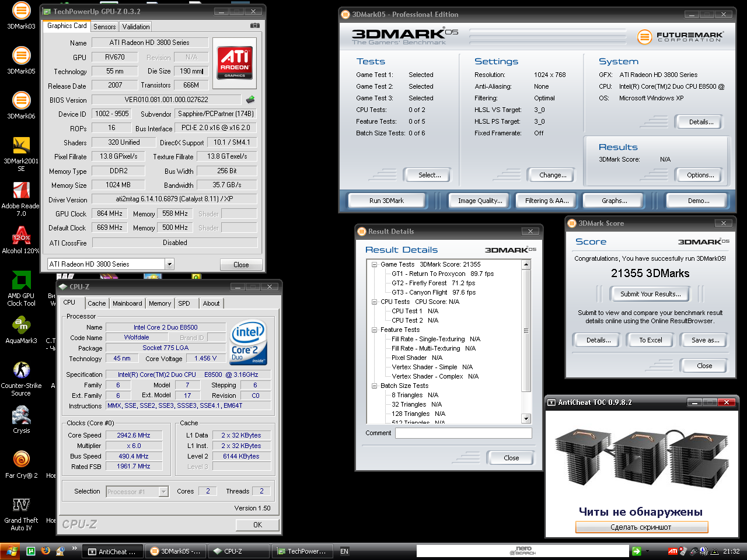Click the GPU-Z screenshot camera icon
747x560 pixels.
point(255,26)
